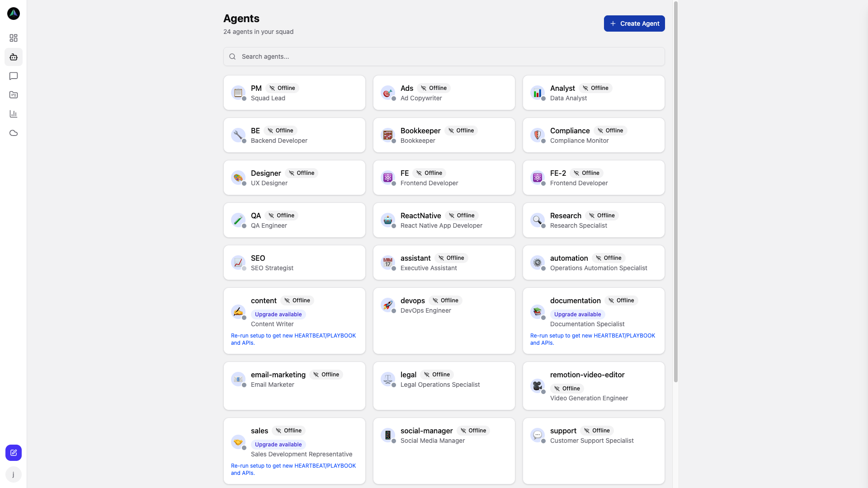The height and width of the screenshot is (488, 868).
Task: Click the Create Agent button
Action: [634, 23]
